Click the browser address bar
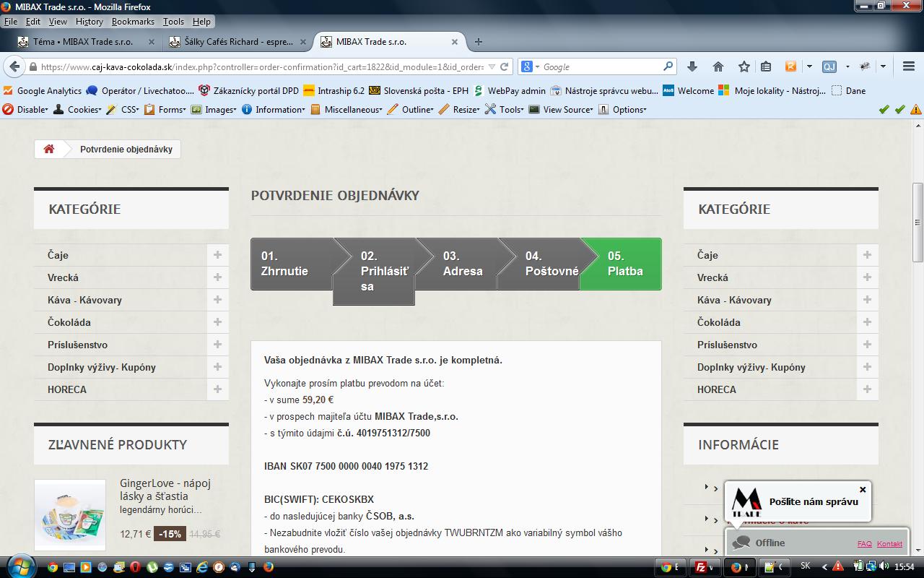The image size is (924, 578). pyautogui.click(x=262, y=66)
